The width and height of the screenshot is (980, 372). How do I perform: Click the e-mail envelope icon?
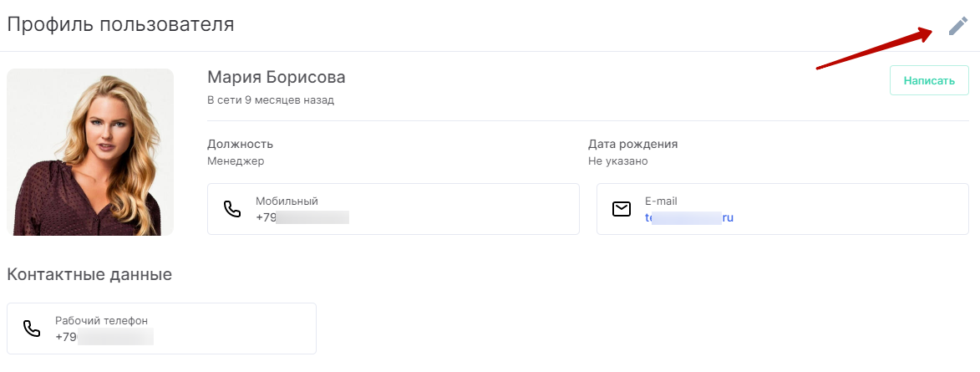(622, 209)
